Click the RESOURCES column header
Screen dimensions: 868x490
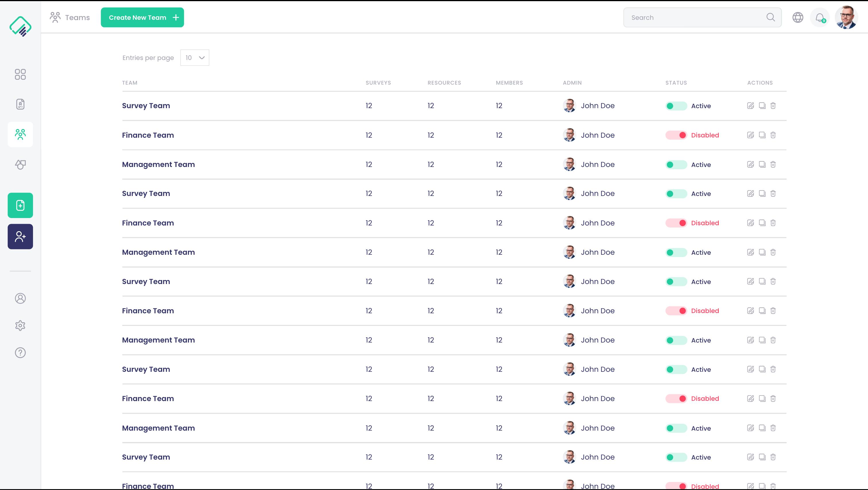[444, 83]
